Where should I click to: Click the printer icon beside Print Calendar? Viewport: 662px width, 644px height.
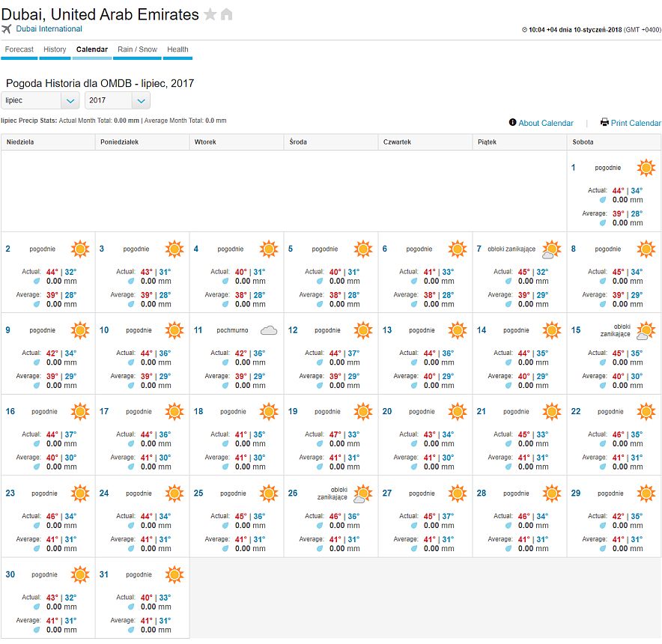tap(604, 122)
